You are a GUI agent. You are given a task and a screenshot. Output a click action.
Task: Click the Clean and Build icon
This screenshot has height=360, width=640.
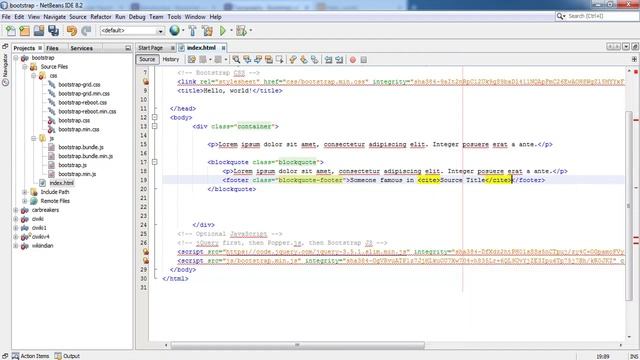coord(207,31)
